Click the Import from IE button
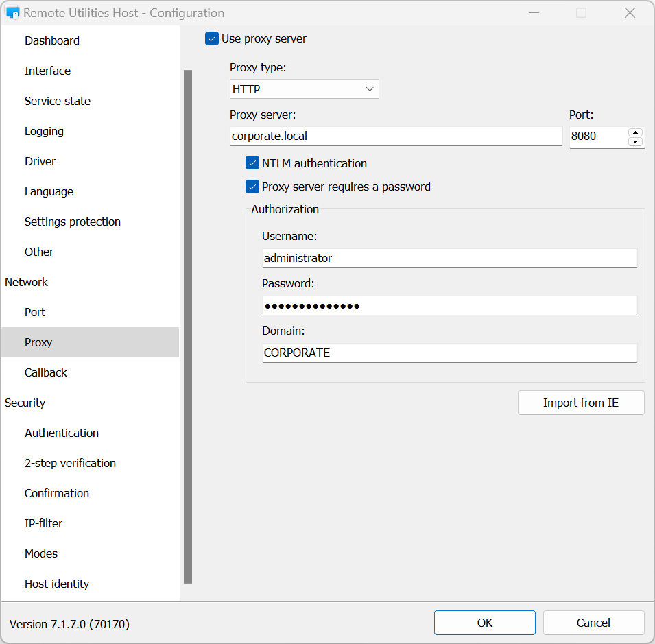Viewport: 655px width, 644px height. coord(580,403)
